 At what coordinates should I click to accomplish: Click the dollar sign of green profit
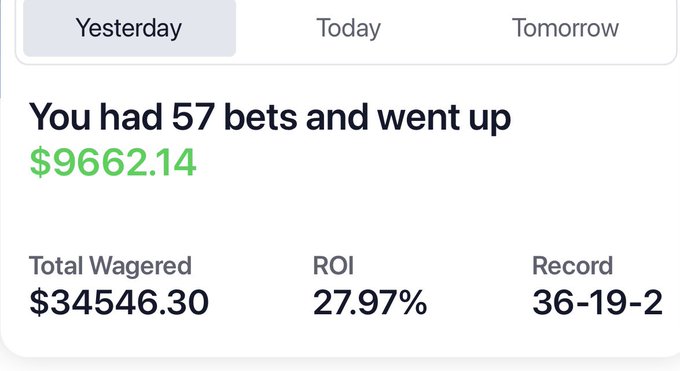click(x=40, y=162)
